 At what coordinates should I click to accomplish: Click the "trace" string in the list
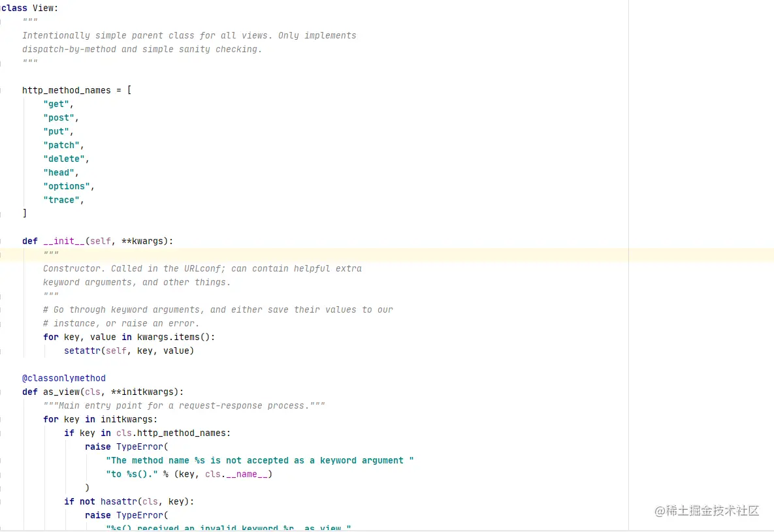61,200
